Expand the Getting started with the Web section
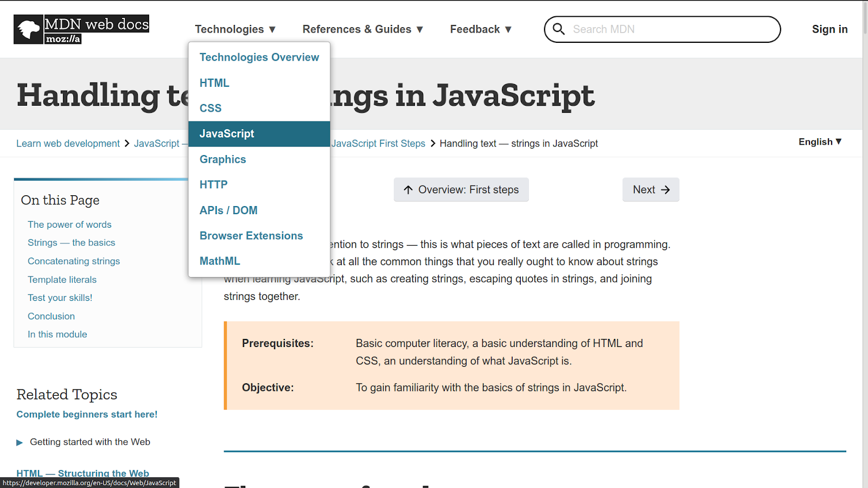 tap(20, 441)
